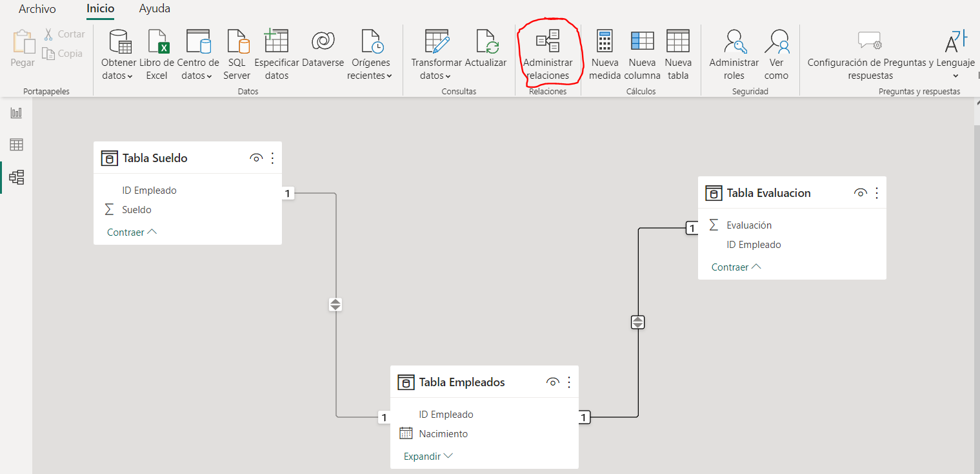The image size is (980, 474).
Task: Open the Transformar datos icon
Action: (437, 41)
